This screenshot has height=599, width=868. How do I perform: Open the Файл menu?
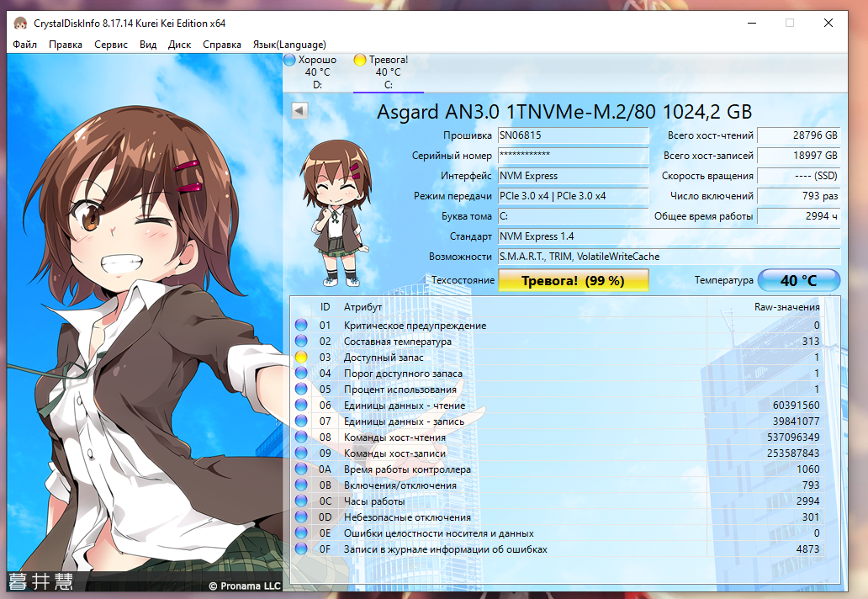(25, 45)
